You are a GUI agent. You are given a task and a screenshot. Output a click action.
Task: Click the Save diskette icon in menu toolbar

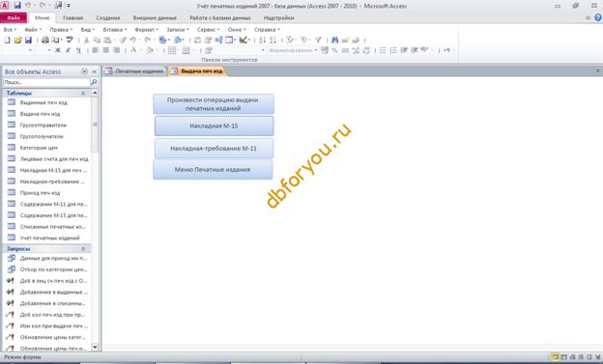[x=28, y=40]
